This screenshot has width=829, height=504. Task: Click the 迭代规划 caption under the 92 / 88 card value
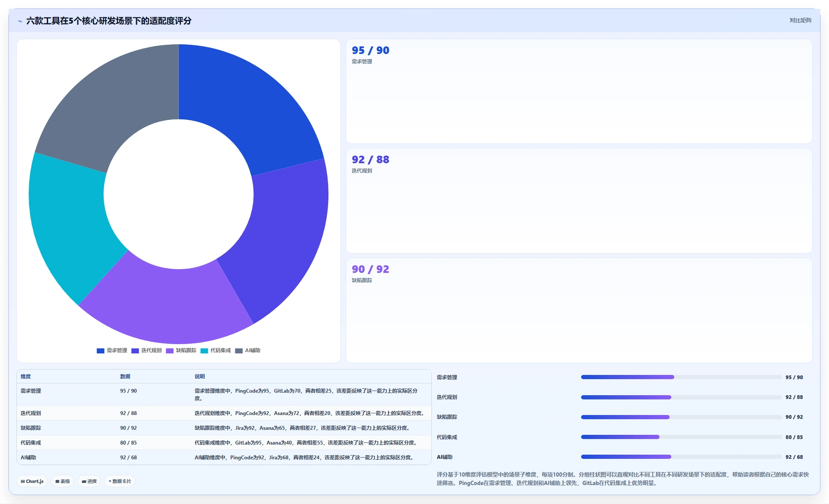(362, 171)
